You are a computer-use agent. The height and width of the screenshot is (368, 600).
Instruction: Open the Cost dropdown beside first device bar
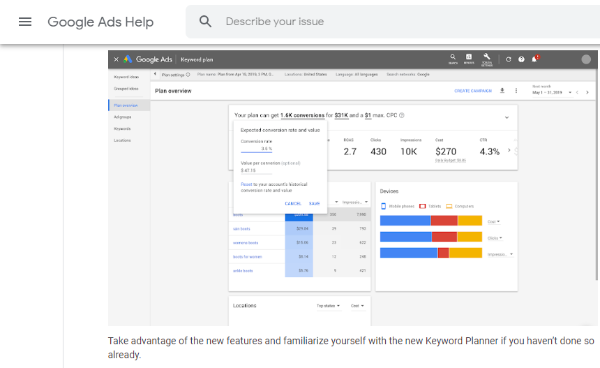[x=494, y=221]
